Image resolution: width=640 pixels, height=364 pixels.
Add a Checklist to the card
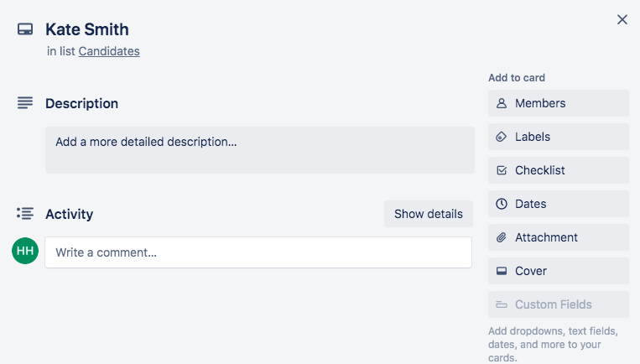coord(559,170)
